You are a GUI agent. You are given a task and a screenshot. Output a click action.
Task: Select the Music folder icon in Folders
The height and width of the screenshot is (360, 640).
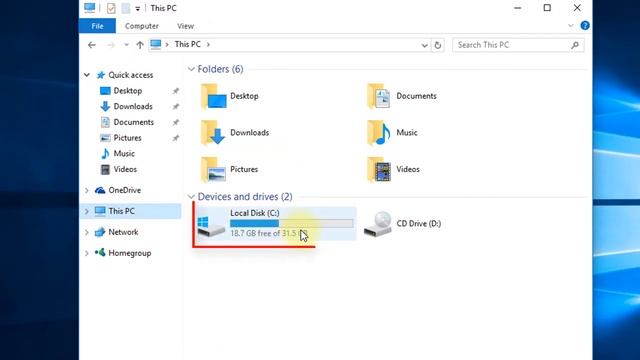pyautogui.click(x=379, y=133)
